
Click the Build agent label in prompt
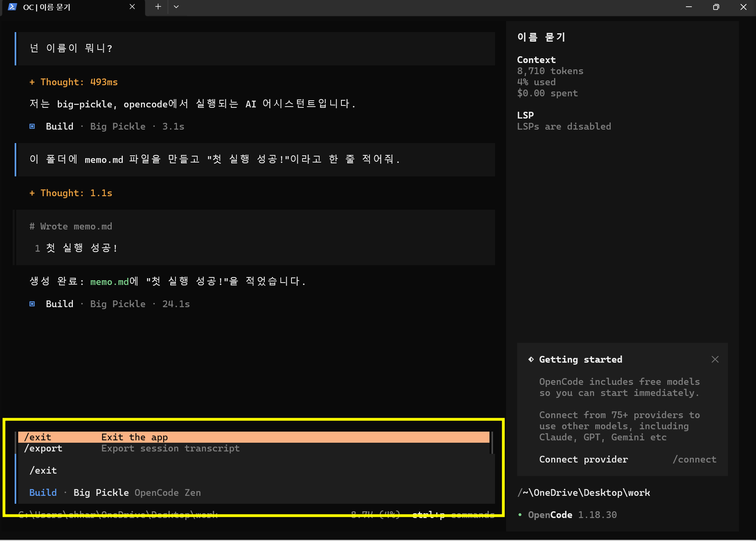43,493
